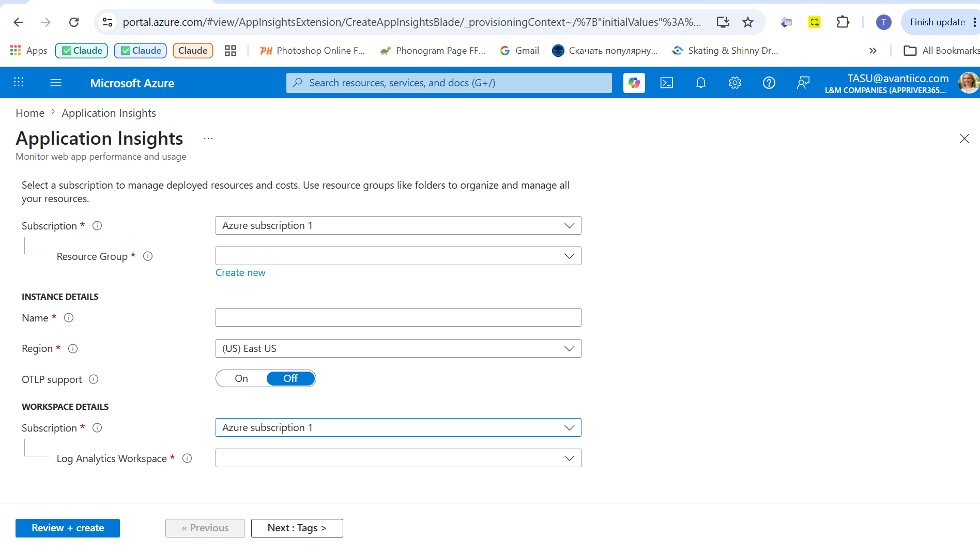Reload the page in the browser
Screen dimensions: 980x553
point(74,22)
